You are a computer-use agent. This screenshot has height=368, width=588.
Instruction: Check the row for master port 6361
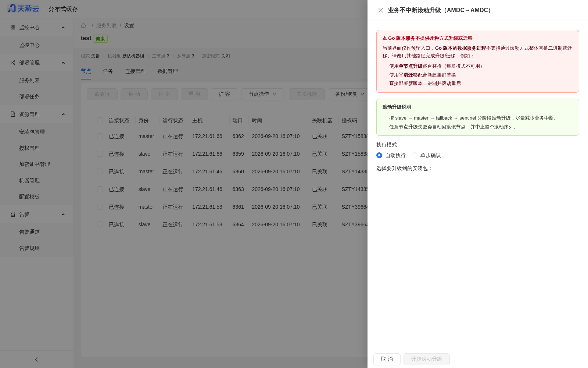point(100,207)
